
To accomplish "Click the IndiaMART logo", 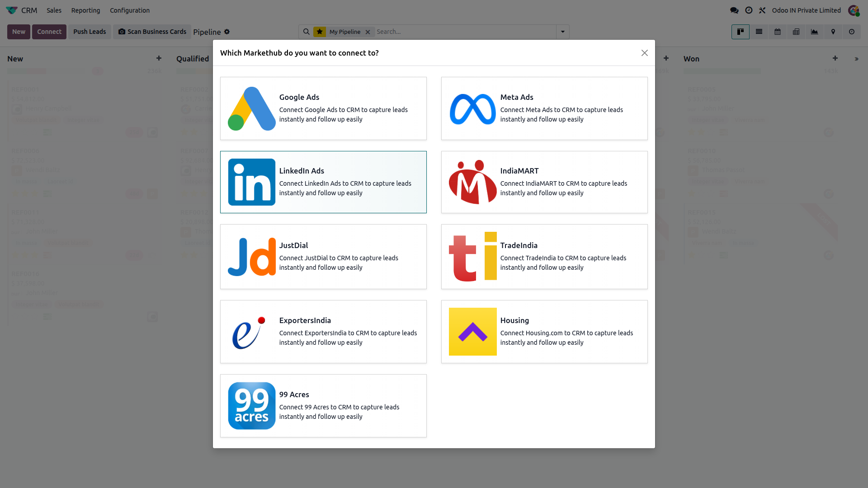I will click(472, 182).
